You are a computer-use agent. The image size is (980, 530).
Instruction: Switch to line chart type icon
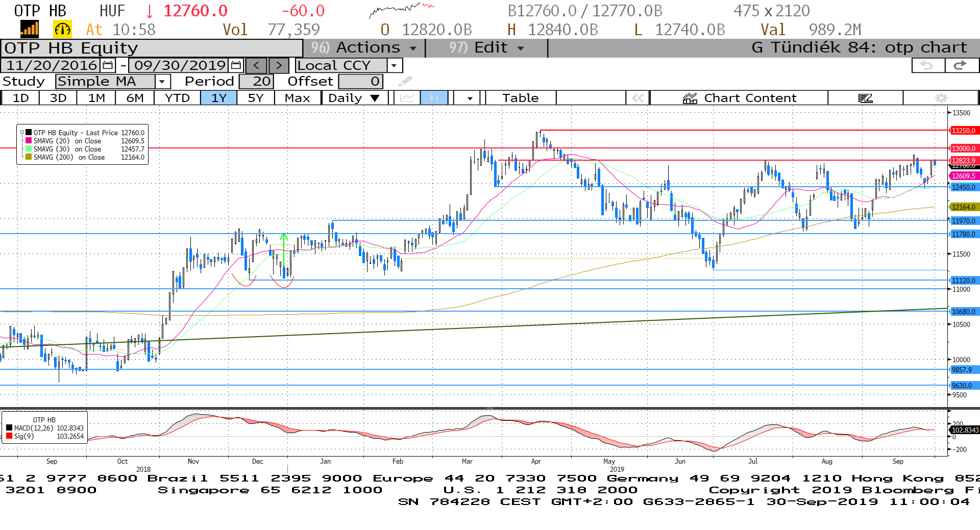pyautogui.click(x=407, y=98)
